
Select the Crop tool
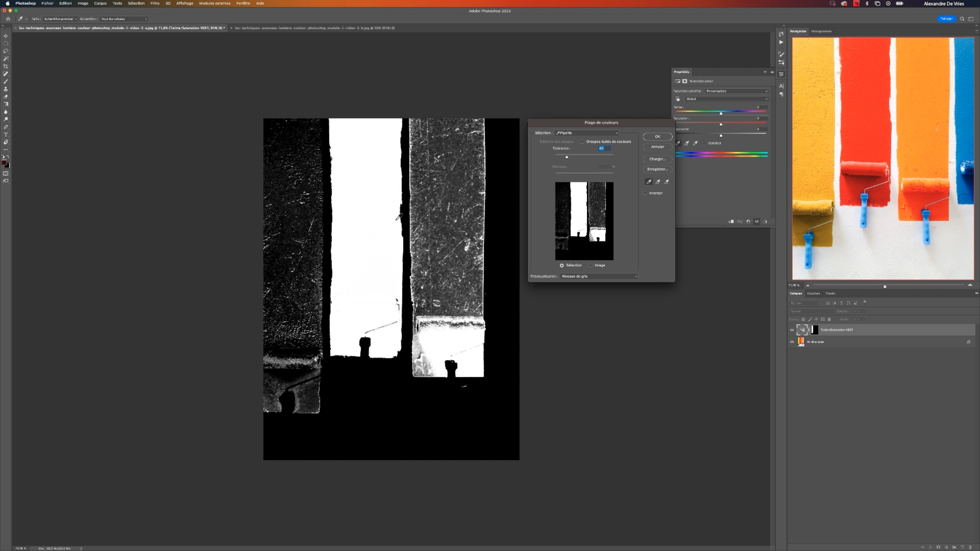click(6, 66)
